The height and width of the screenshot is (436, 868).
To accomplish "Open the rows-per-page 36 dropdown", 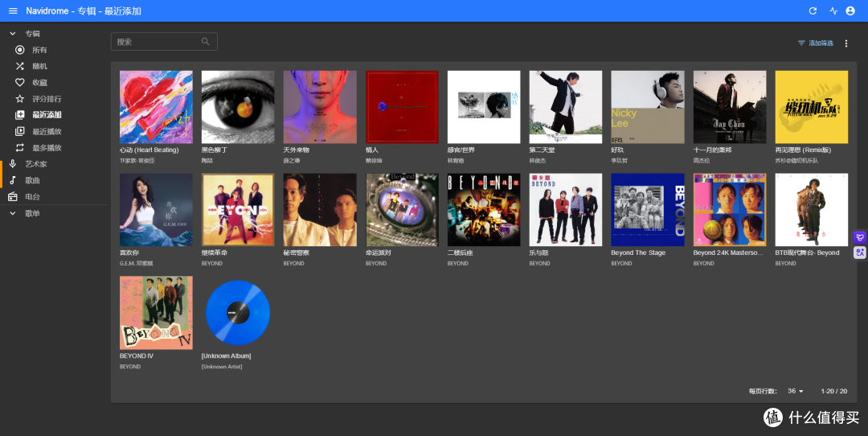I will click(796, 391).
